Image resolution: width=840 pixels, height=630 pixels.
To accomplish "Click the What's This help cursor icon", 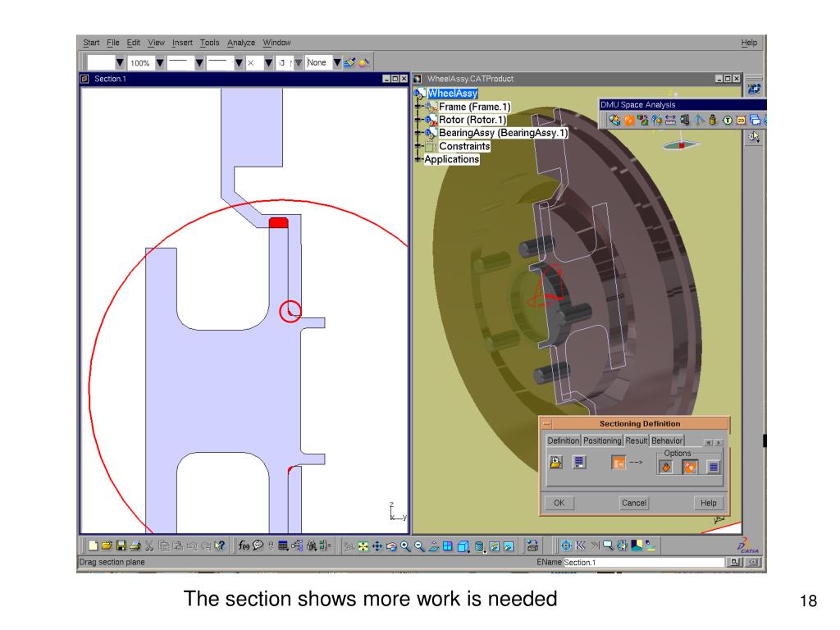I will tap(220, 546).
